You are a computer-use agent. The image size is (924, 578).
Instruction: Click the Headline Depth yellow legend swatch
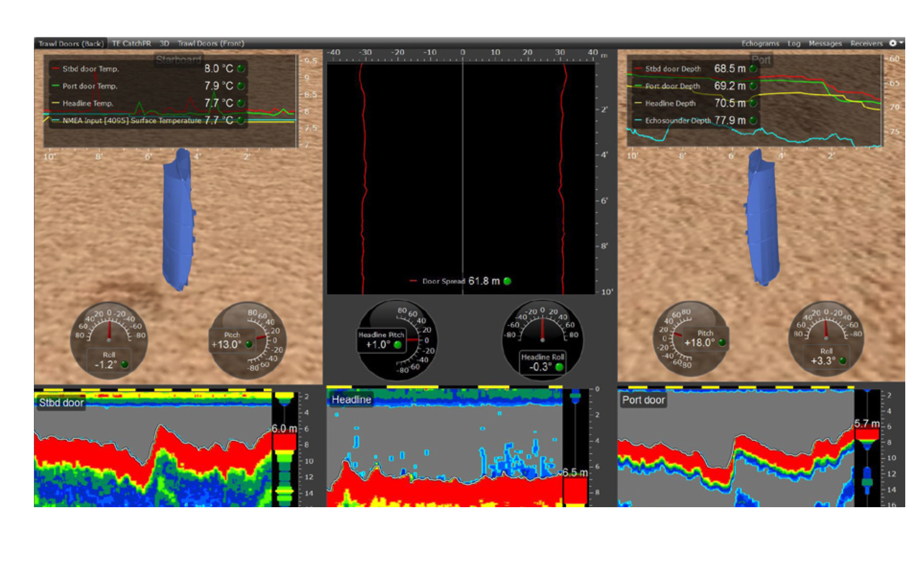(x=638, y=103)
